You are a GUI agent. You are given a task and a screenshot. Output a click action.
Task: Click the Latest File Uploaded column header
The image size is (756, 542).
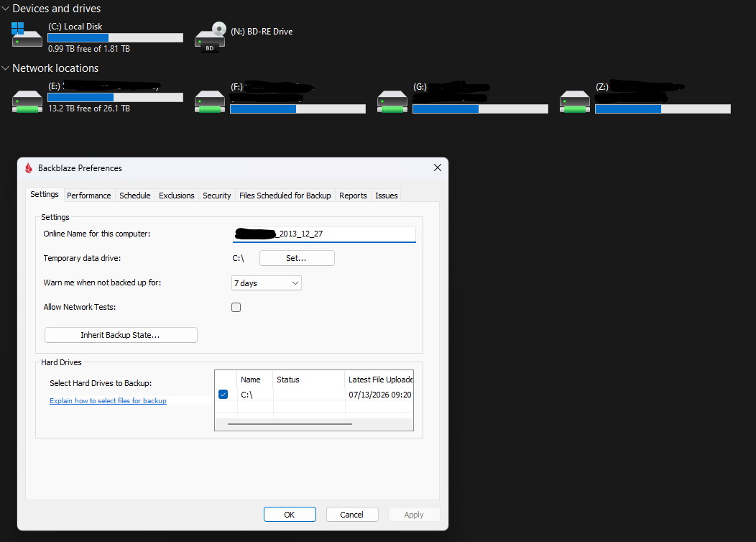pos(379,380)
